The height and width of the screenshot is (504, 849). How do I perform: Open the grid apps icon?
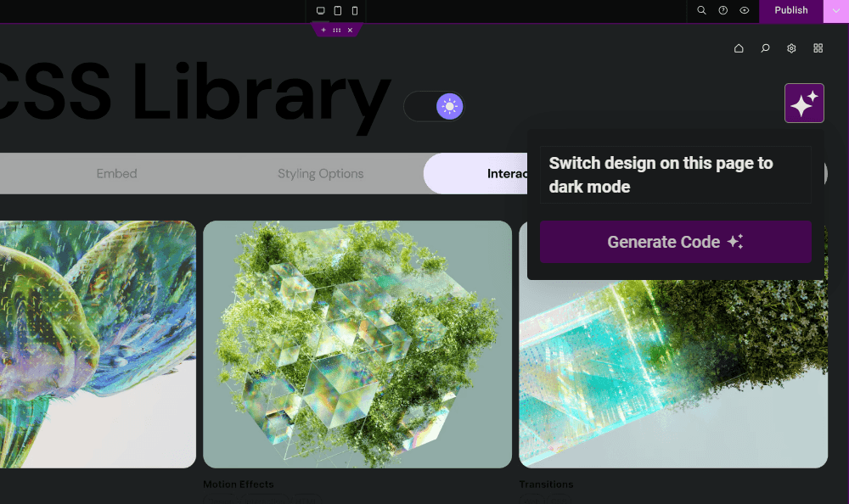(x=818, y=48)
